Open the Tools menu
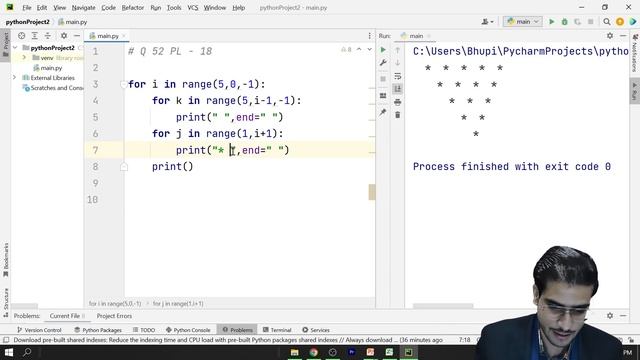The width and height of the screenshot is (640, 360). [x=174, y=8]
